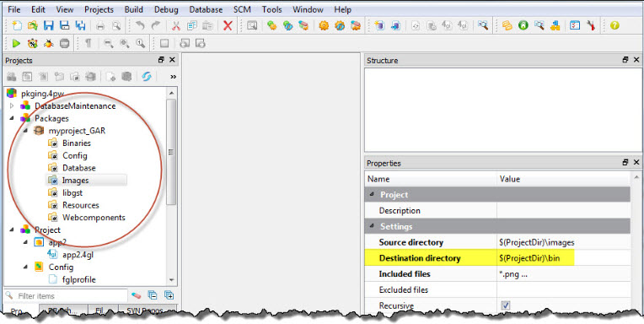Click the blue Refresh icon in Projects panel
This screenshot has width=644, height=324.
pyautogui.click(x=147, y=77)
